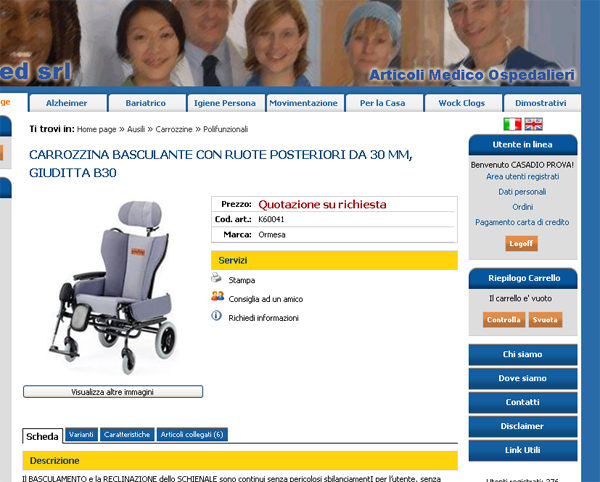The image size is (600, 482).
Task: Open the Pagamento carta di credito link
Action: (x=522, y=222)
